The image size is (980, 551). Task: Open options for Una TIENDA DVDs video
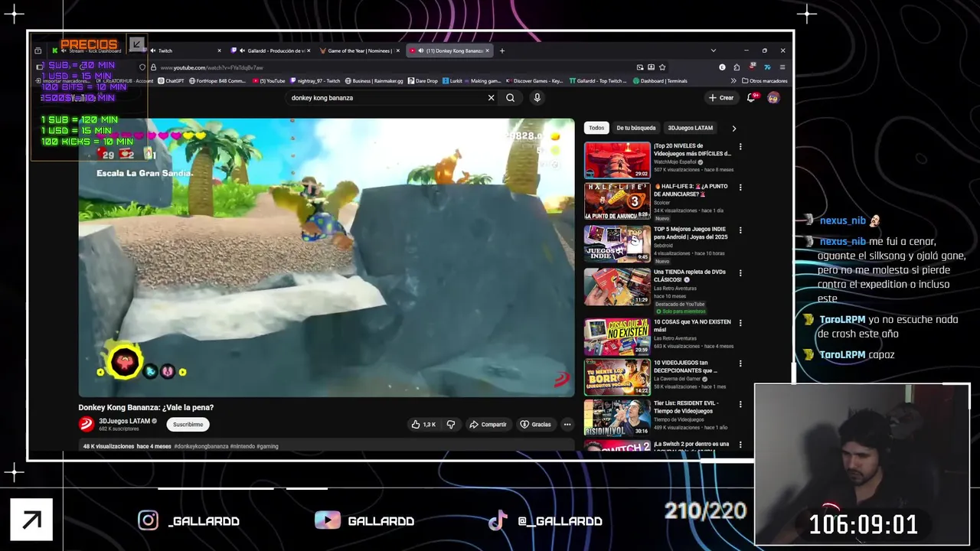coord(740,272)
